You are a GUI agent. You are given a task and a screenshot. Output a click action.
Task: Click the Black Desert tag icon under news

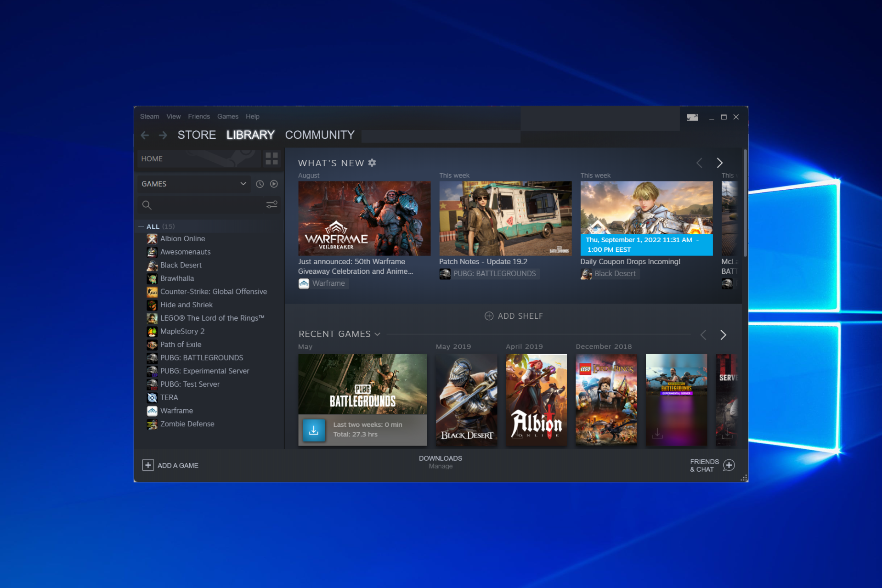[x=586, y=274]
